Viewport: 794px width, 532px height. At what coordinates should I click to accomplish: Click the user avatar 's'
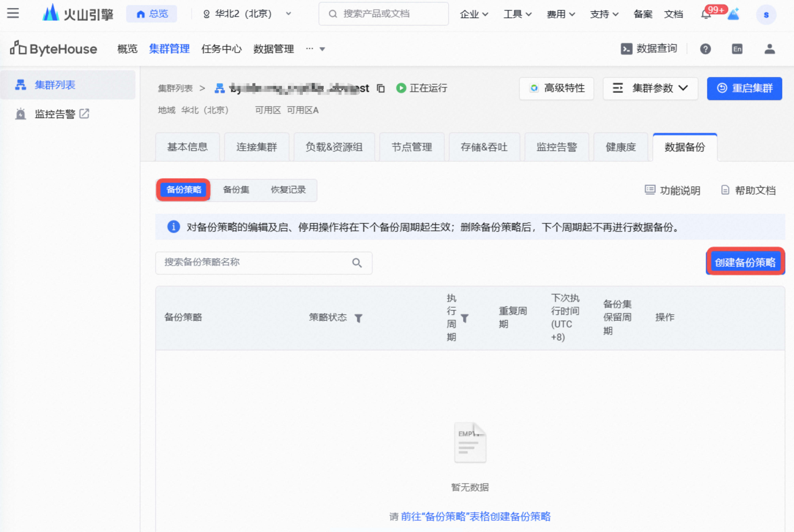(x=766, y=15)
